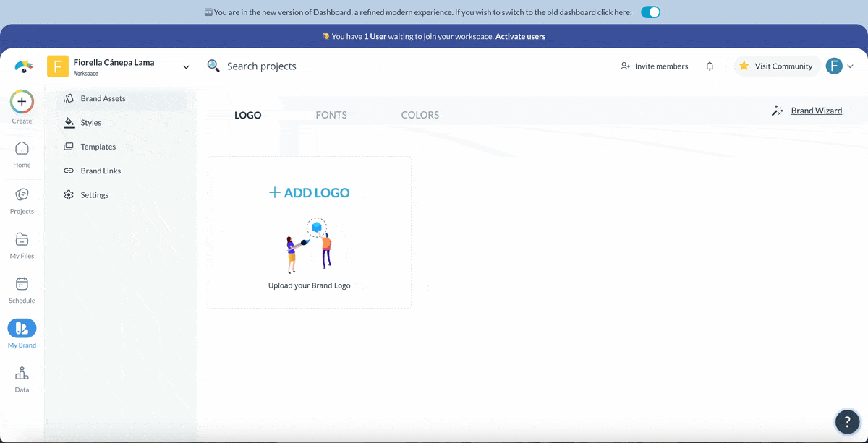Click the ADD LOGO upload area
The height and width of the screenshot is (443, 868).
310,192
